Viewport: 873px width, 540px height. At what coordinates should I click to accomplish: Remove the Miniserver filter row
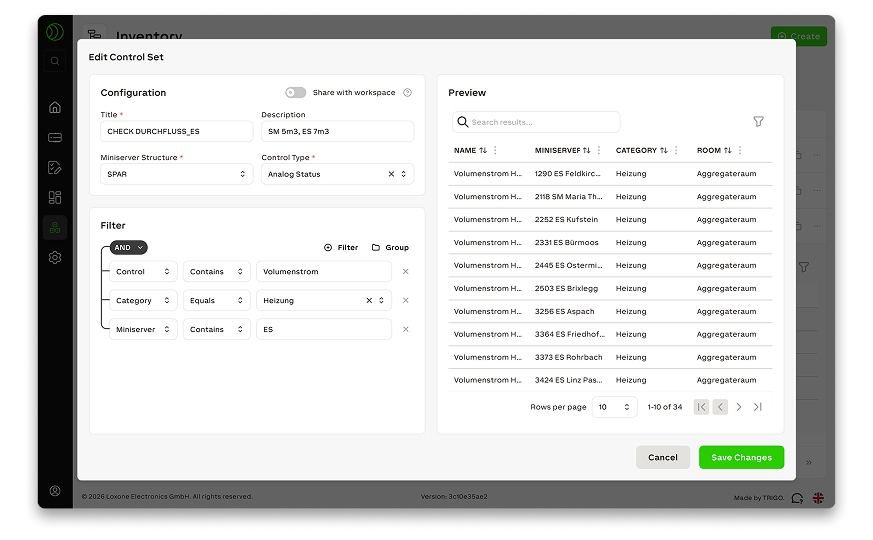405,329
